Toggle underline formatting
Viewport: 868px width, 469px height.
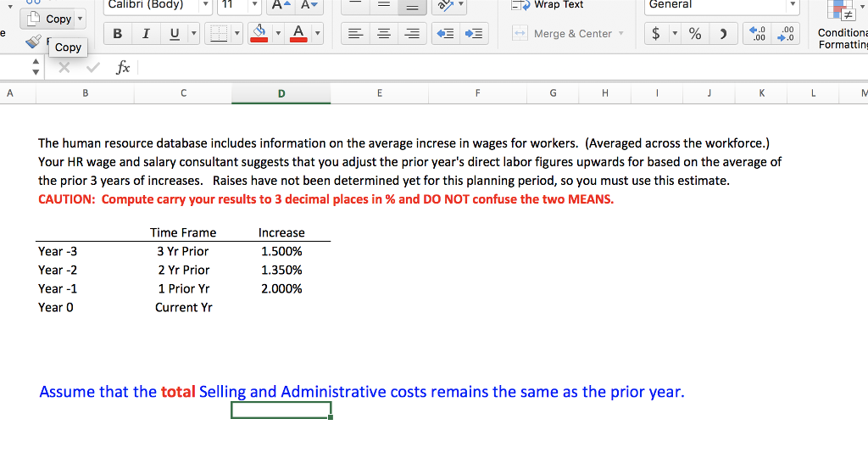click(x=173, y=34)
